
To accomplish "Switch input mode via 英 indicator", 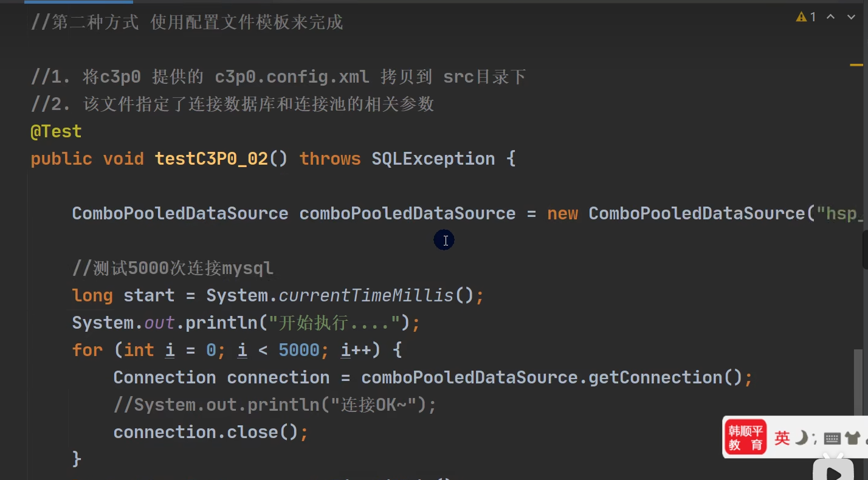I will coord(782,437).
